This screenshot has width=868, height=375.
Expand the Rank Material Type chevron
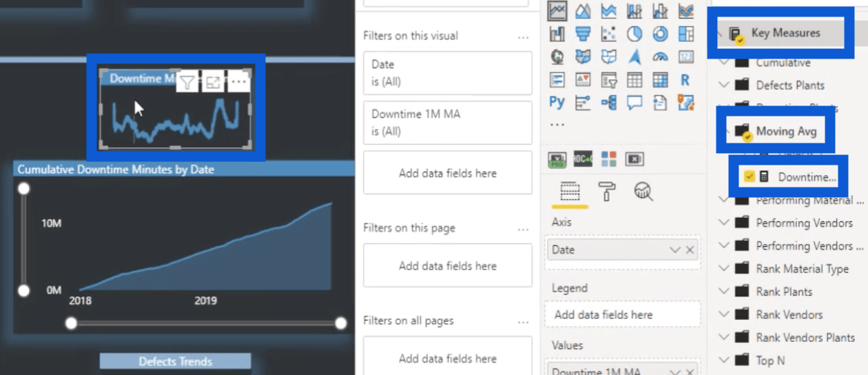tap(723, 269)
